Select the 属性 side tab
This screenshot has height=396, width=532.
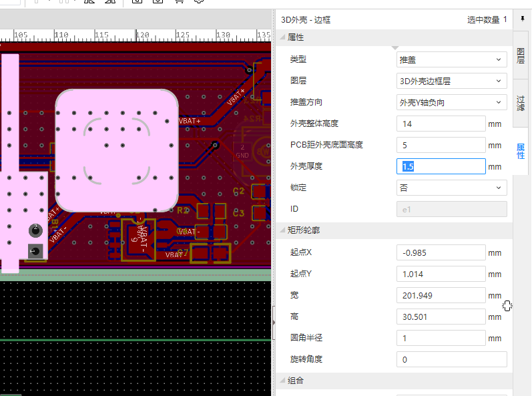click(521, 150)
